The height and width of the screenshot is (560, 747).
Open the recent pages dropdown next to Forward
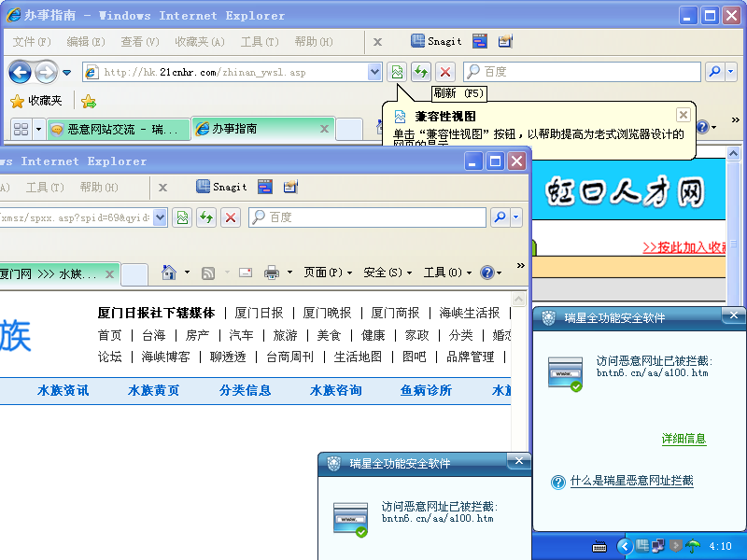(66, 73)
